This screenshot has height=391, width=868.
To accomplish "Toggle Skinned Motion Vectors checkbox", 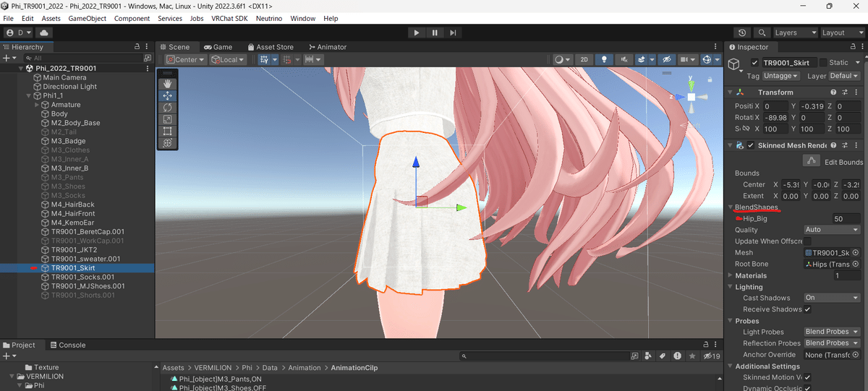I will coord(807,377).
